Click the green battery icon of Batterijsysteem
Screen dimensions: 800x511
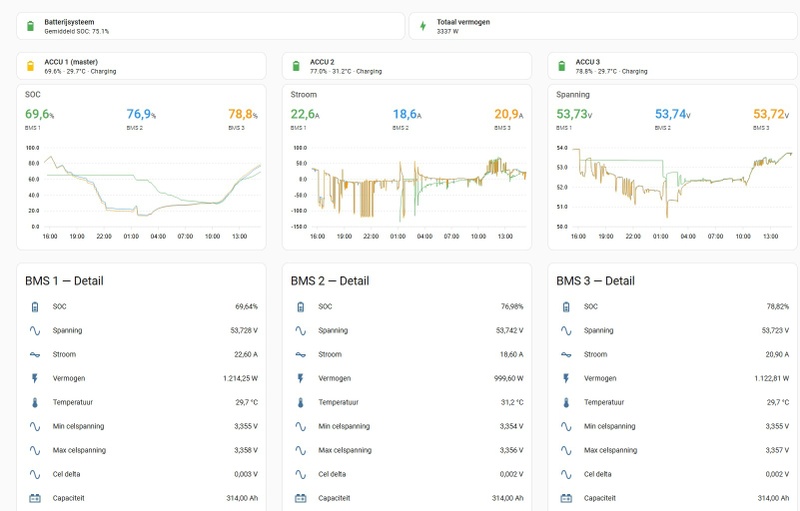tap(30, 26)
